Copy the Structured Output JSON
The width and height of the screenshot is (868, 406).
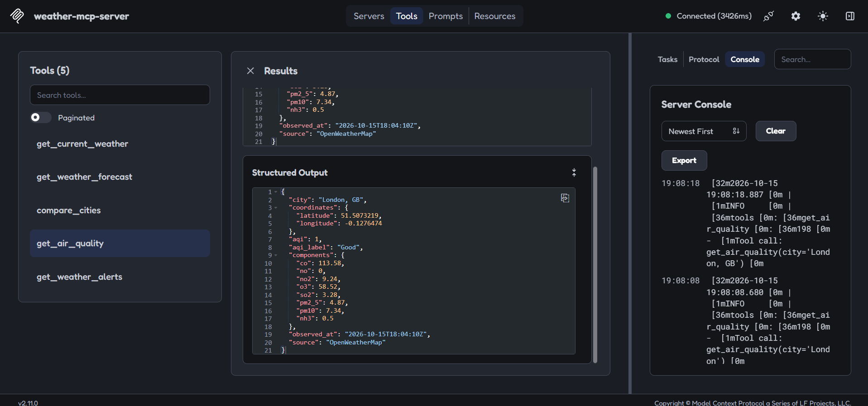(565, 198)
